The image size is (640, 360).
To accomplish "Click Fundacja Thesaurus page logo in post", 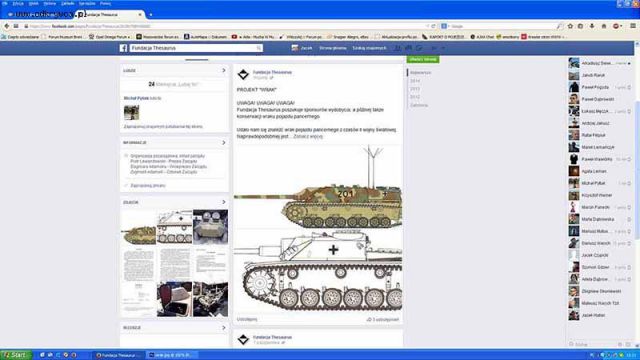I will point(243,74).
